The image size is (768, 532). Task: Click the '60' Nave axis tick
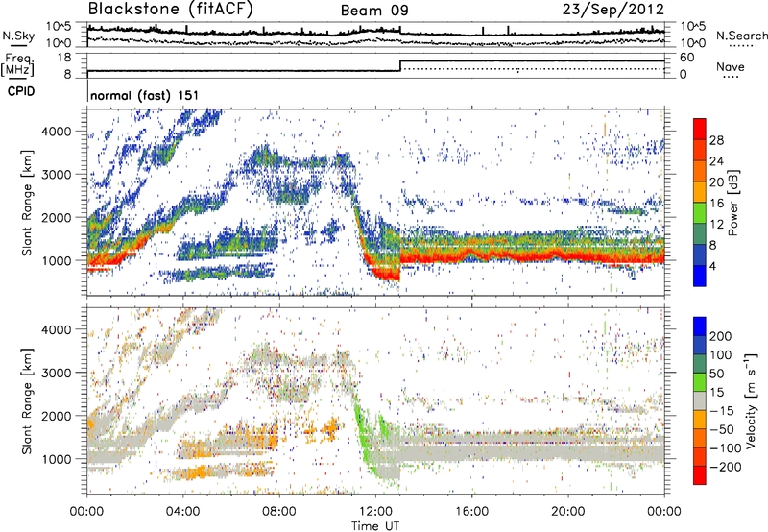pos(687,58)
